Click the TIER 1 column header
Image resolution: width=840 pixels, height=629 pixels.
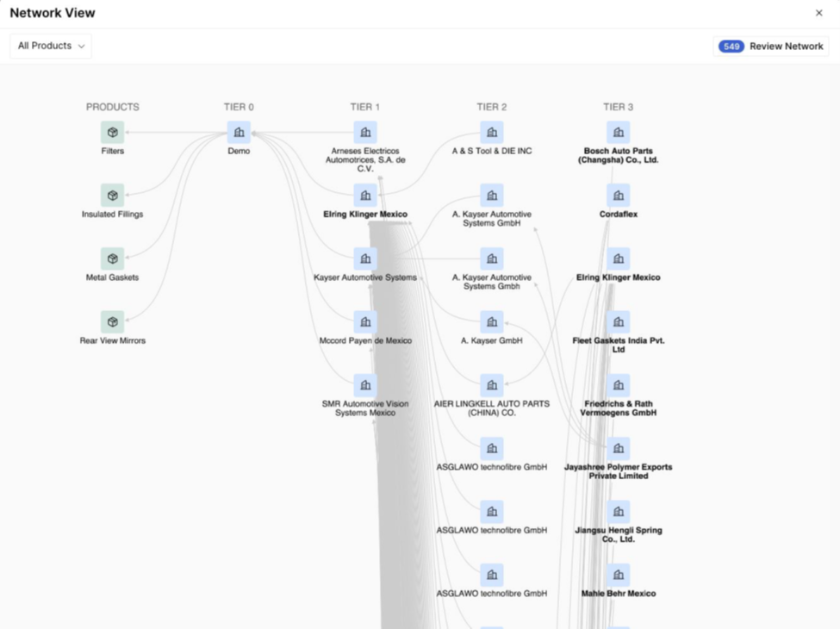(365, 107)
